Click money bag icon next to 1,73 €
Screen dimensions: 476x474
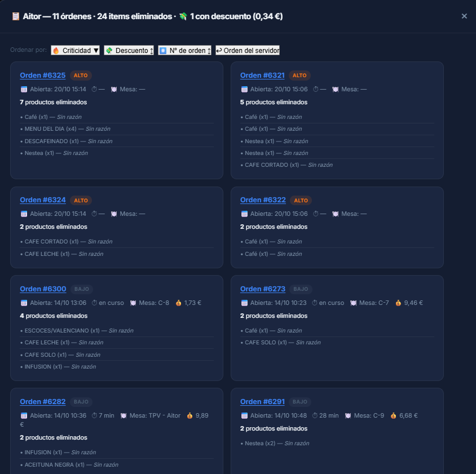(178, 303)
